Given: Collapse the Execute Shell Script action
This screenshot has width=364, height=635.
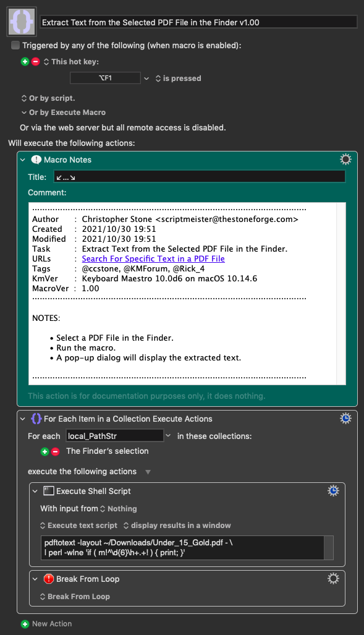Looking at the screenshot, I should 35,491.
